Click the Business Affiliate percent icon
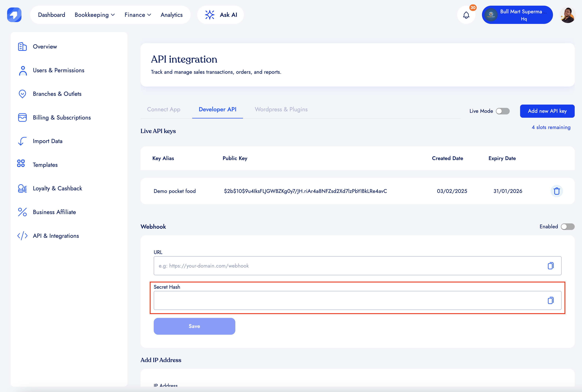Viewport: 582px width, 392px height. pos(22,212)
